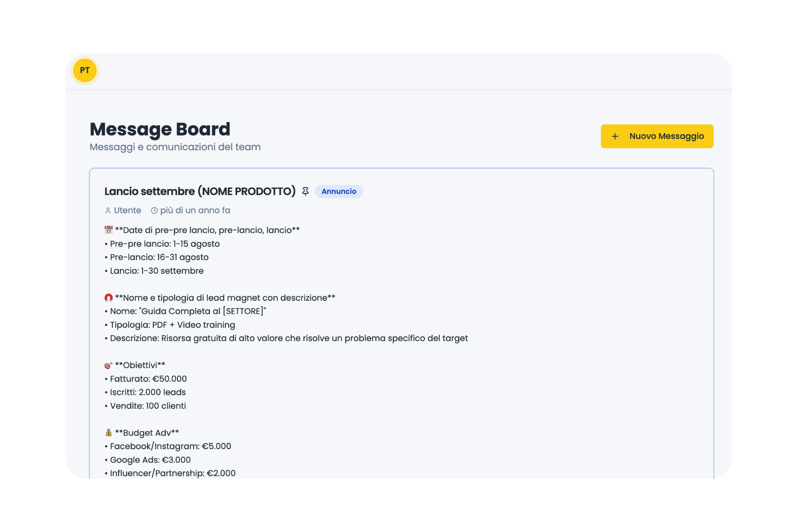
Task: Click the Message Board page heading
Action: tap(160, 129)
